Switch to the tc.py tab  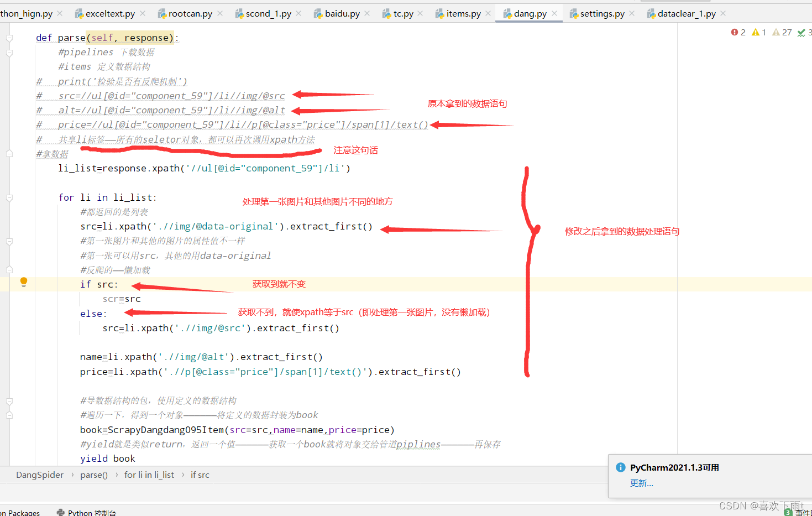pyautogui.click(x=404, y=13)
